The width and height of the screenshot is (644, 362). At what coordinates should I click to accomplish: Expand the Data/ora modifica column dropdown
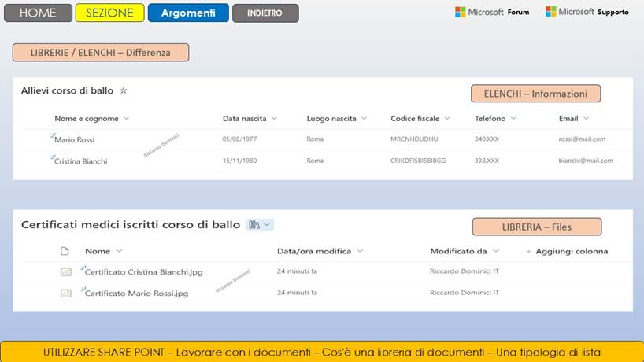(360, 251)
